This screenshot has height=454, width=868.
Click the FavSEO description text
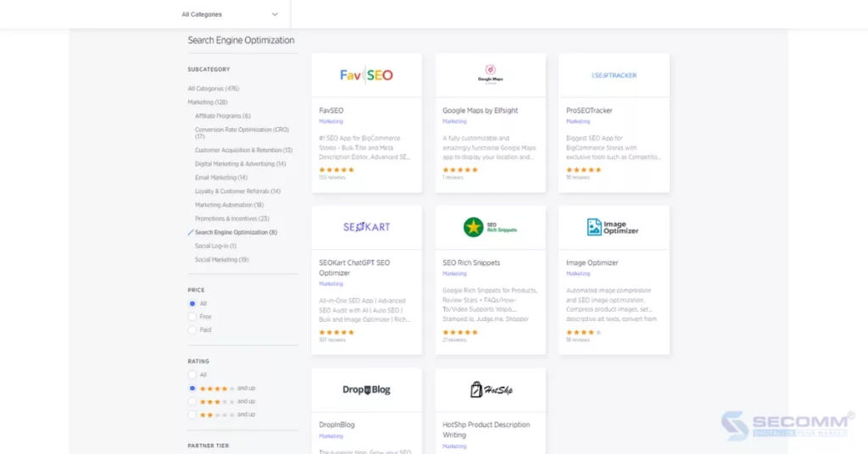click(x=364, y=147)
